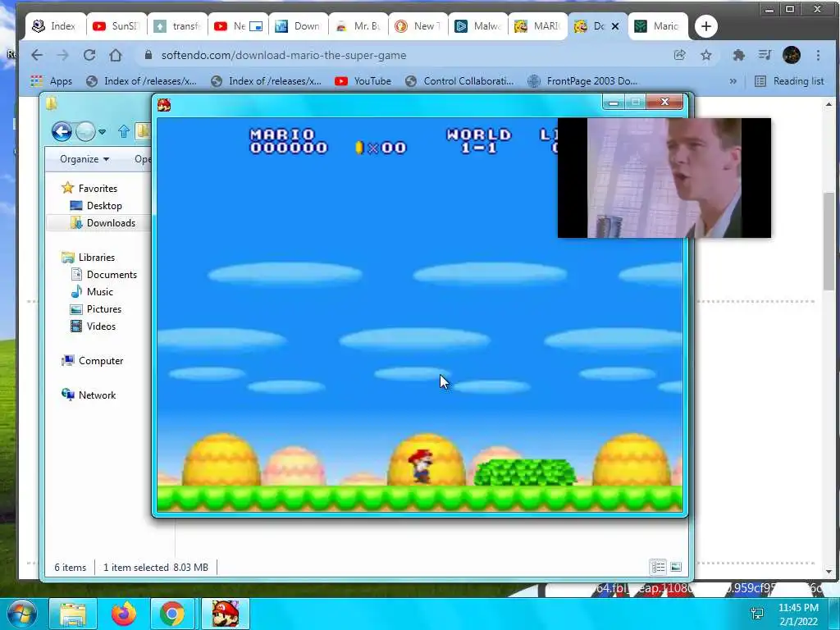Switch Explorer to details view icon
The image size is (840, 630).
coord(658,567)
